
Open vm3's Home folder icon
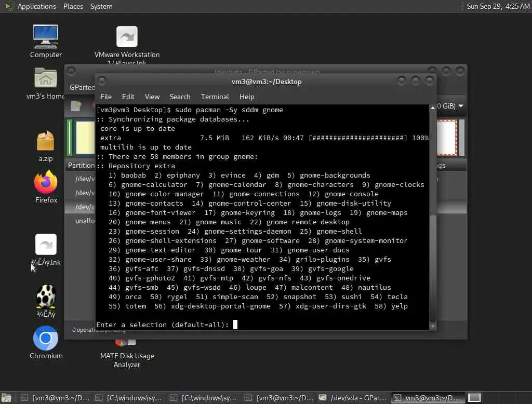46,84
